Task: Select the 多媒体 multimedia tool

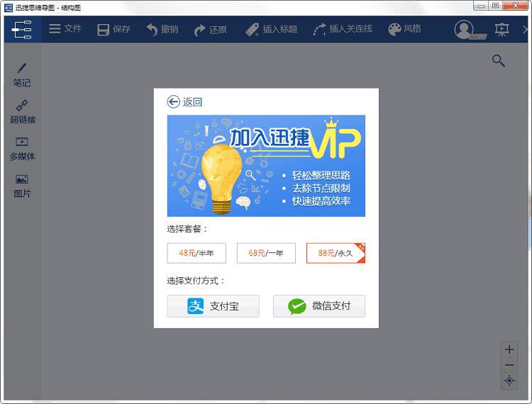Action: [x=23, y=149]
